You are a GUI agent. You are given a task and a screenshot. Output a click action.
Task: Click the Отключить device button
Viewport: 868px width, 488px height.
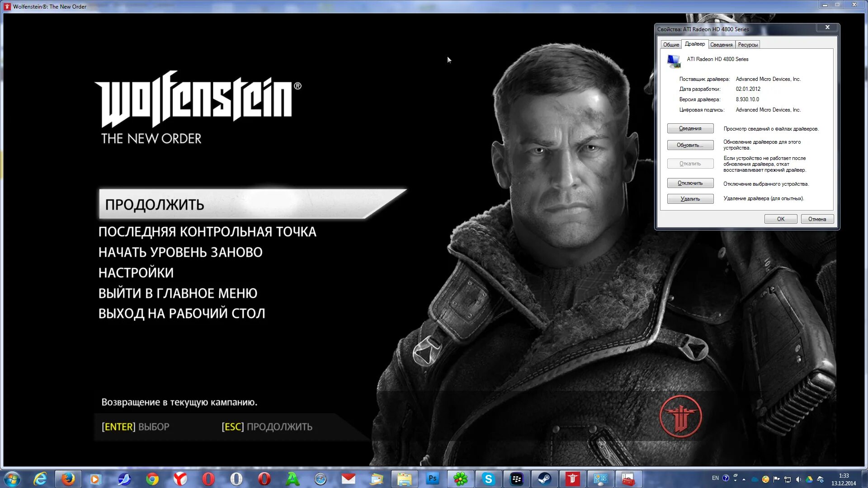690,183
